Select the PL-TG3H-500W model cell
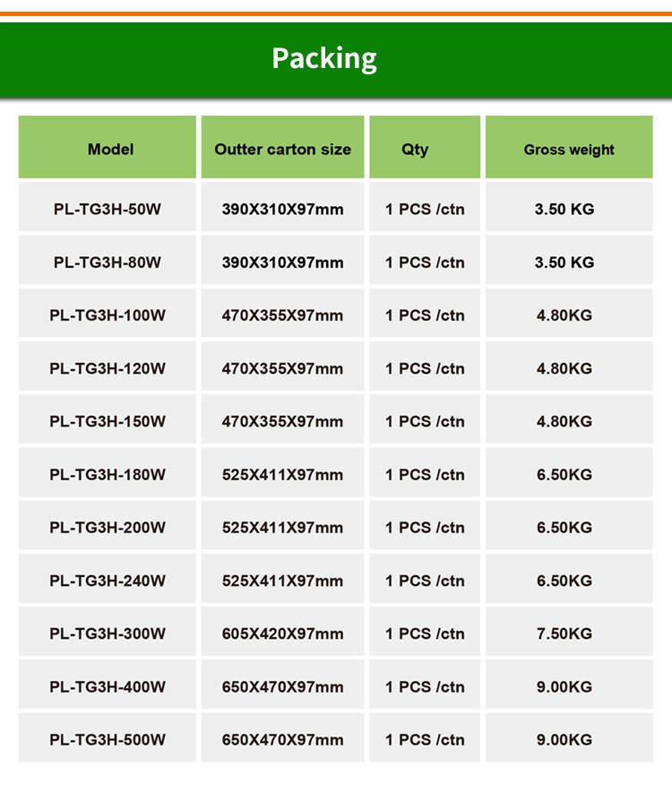Screen dimensions: 672x792 point(108,737)
